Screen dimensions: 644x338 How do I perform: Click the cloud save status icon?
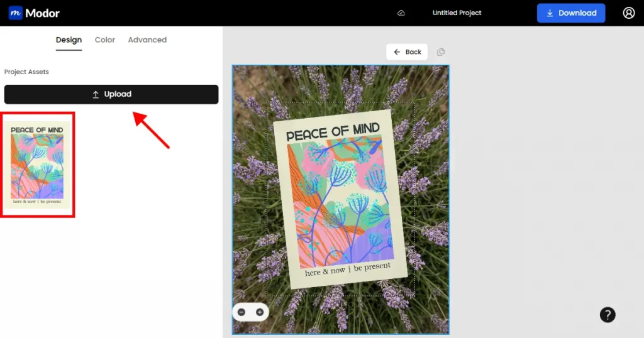tap(401, 13)
